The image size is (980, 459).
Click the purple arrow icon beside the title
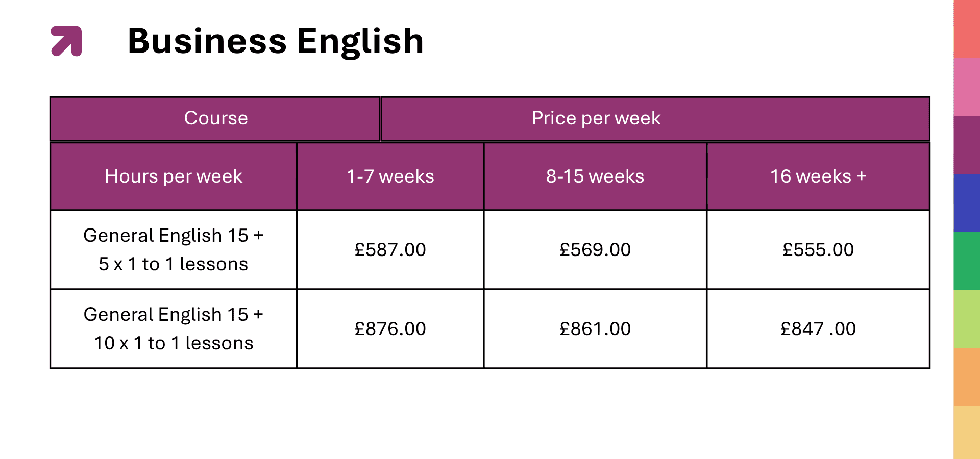(66, 41)
